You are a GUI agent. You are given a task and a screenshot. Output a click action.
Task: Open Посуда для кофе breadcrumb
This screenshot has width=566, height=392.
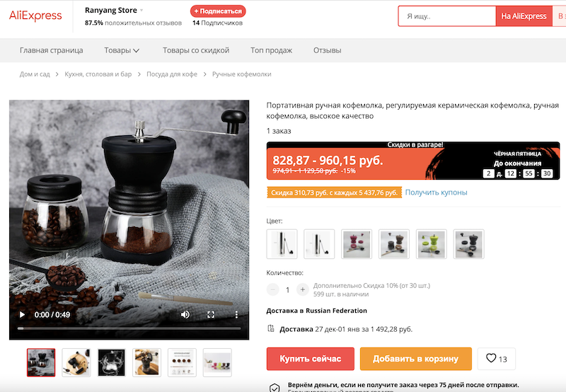172,74
